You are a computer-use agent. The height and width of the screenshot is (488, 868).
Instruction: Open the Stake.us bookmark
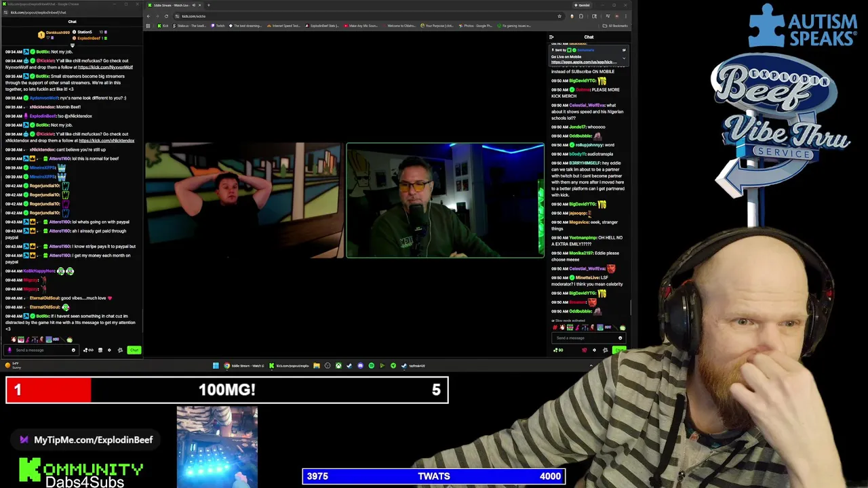191,26
